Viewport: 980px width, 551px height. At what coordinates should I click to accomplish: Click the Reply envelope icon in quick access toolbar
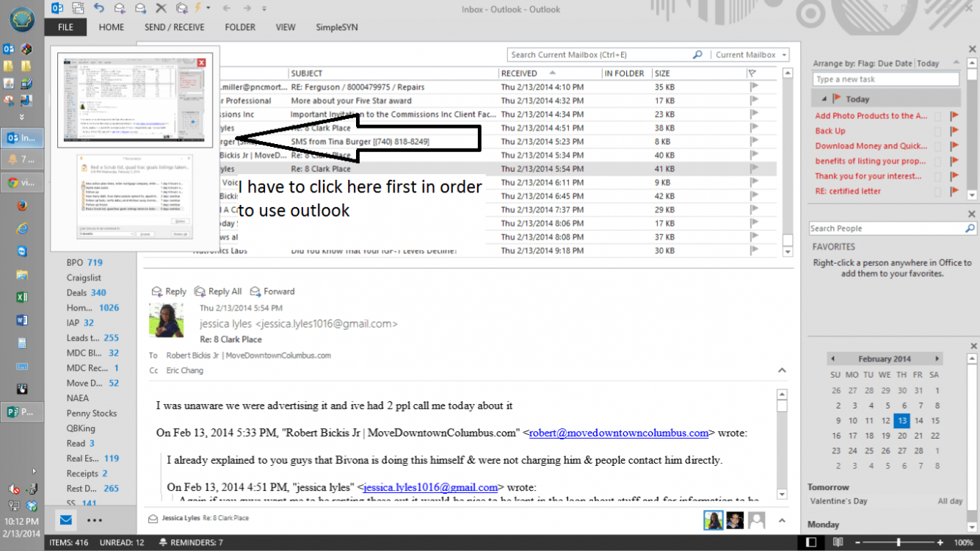(120, 8)
